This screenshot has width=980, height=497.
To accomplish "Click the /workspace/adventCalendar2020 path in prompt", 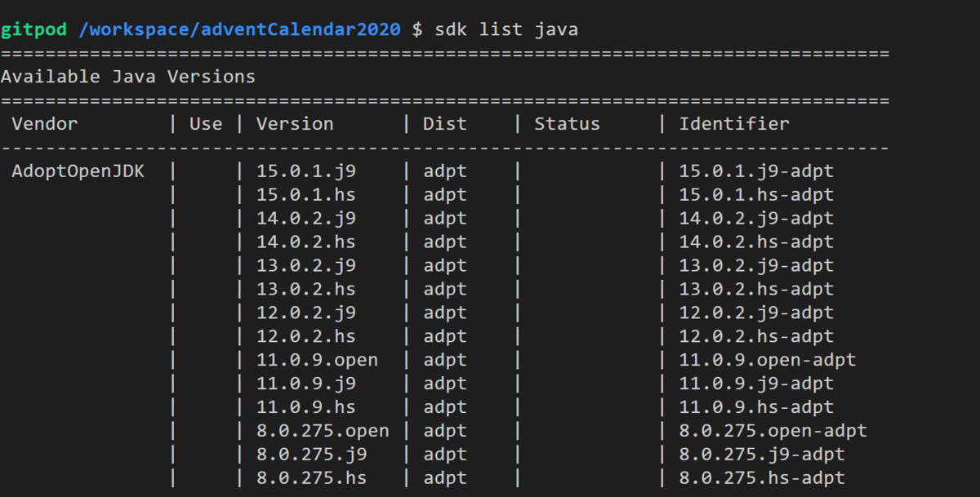I will tap(239, 30).
